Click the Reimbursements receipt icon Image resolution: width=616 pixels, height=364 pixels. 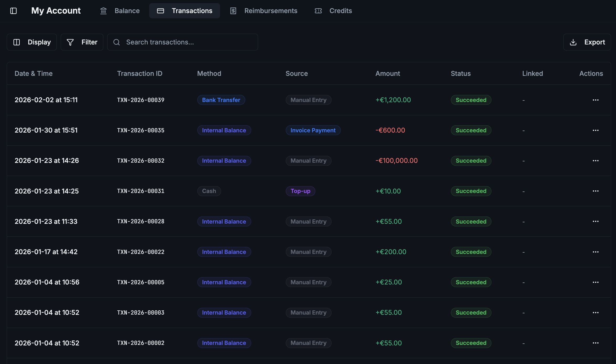233,11
